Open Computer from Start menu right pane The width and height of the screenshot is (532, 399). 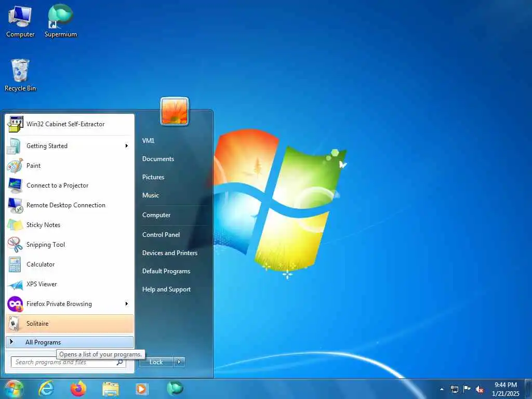click(156, 215)
